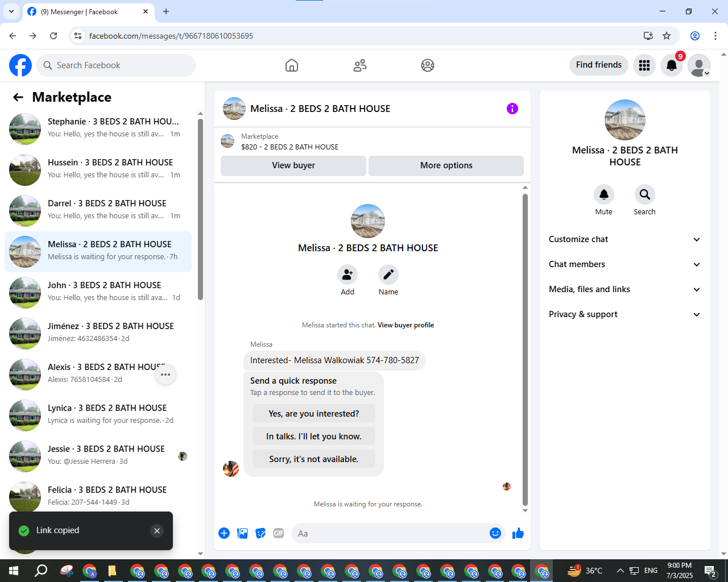The width and height of the screenshot is (728, 582).
Task: Open the Jiménez 3 BEDS conversation
Action: click(x=98, y=333)
